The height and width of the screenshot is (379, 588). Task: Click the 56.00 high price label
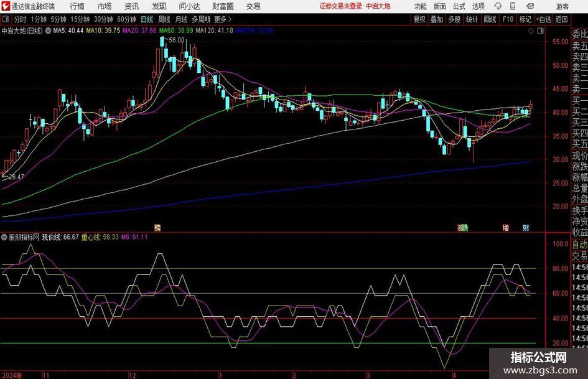tap(177, 40)
